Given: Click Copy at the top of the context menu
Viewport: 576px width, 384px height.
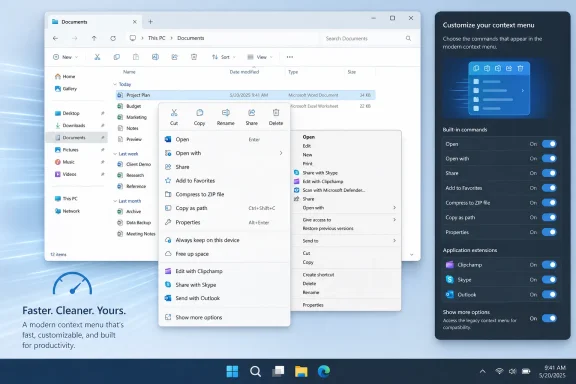Looking at the screenshot, I should click(199, 117).
